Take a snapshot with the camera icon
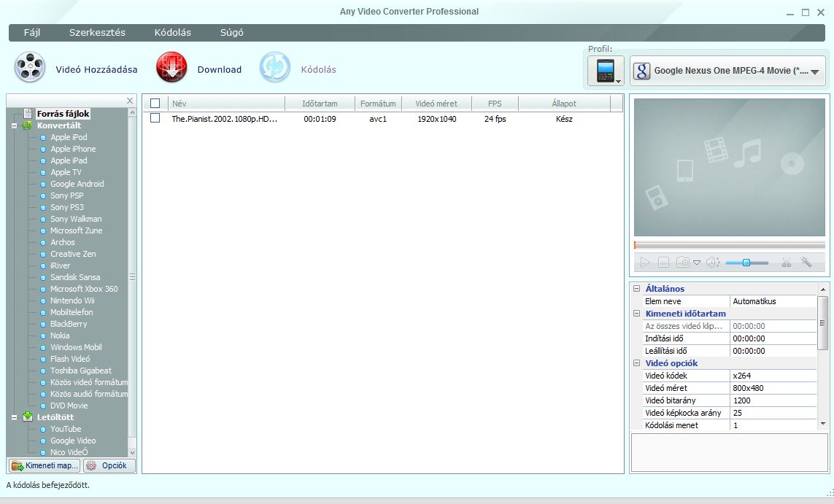The image size is (834, 504). [682, 262]
